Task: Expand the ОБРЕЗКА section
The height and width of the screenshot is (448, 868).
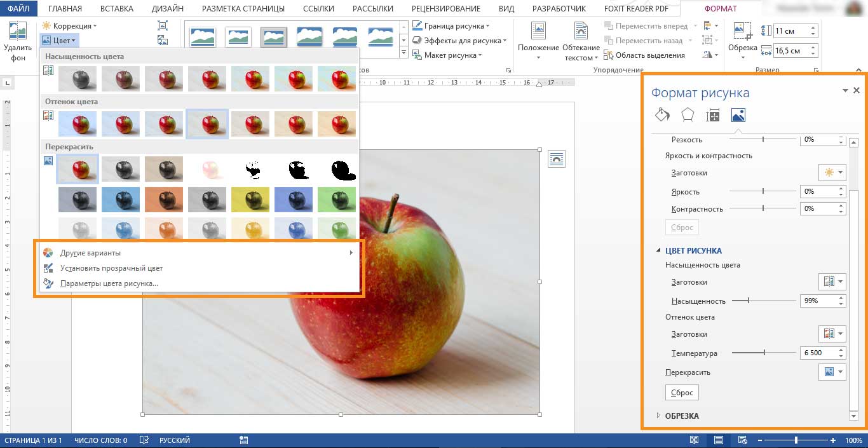Action: point(681,416)
